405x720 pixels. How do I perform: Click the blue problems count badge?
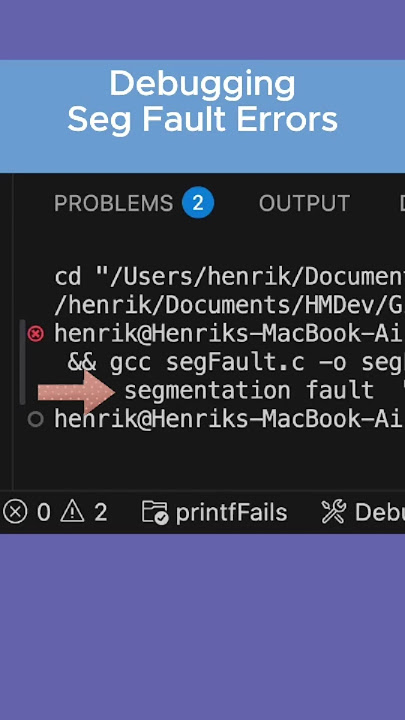tap(198, 202)
